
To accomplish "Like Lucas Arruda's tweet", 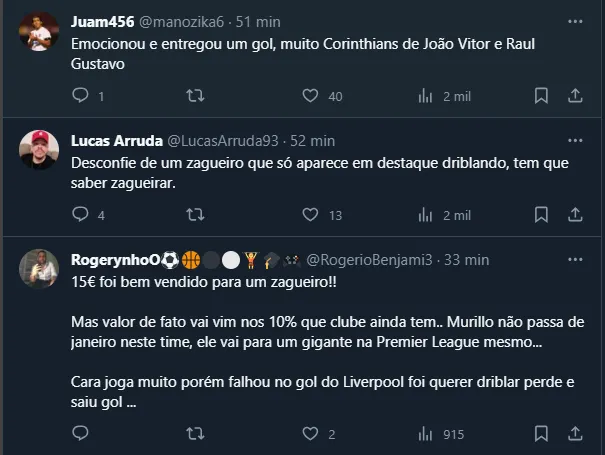I will [x=311, y=214].
